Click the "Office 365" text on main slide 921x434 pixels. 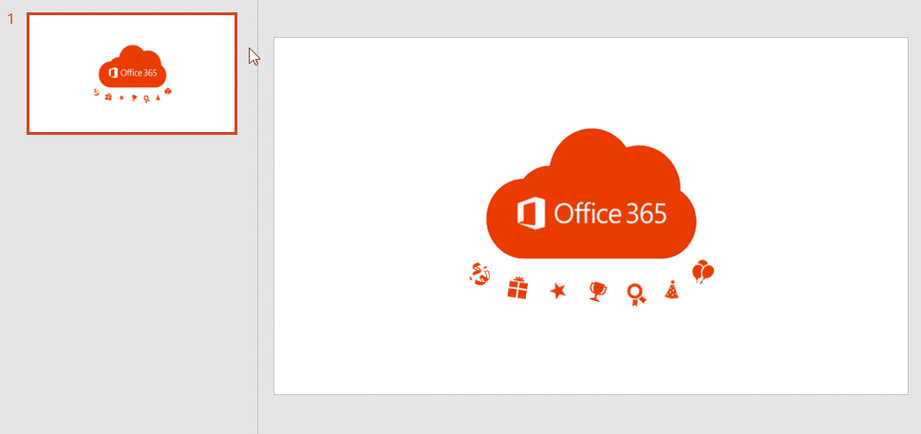pos(610,214)
